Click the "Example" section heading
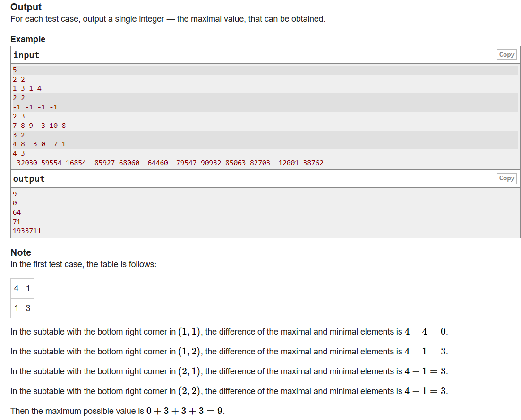 [x=28, y=39]
